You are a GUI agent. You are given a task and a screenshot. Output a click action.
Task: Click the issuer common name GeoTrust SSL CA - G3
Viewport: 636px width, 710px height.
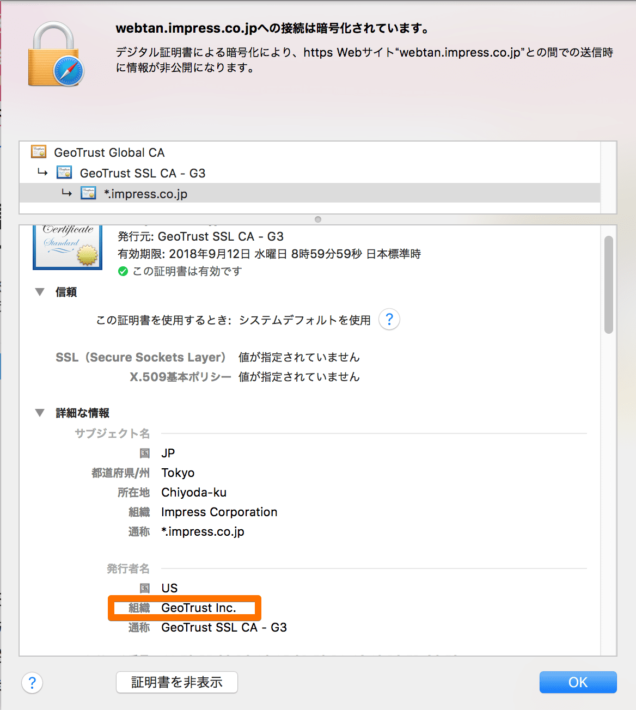tap(224, 627)
